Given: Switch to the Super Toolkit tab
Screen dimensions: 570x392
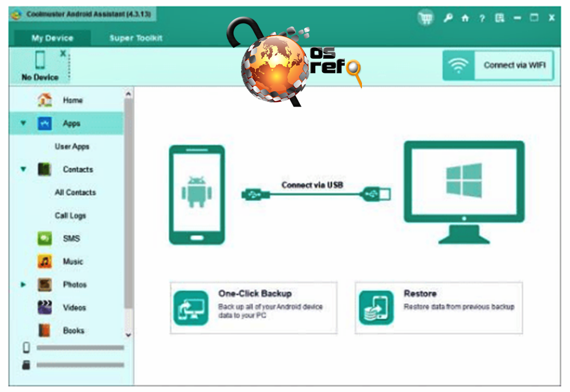Looking at the screenshot, I should point(136,38).
